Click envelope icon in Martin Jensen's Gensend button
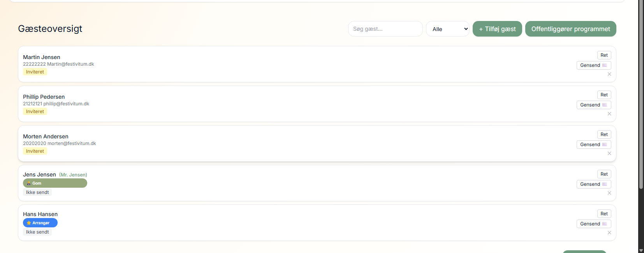Viewport: 644px width, 253px height. tap(605, 65)
